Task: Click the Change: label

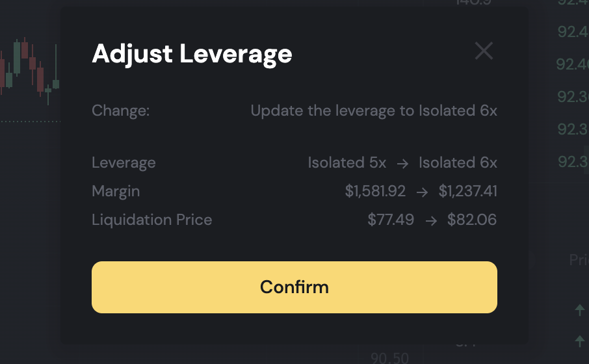Action: pyautogui.click(x=121, y=110)
